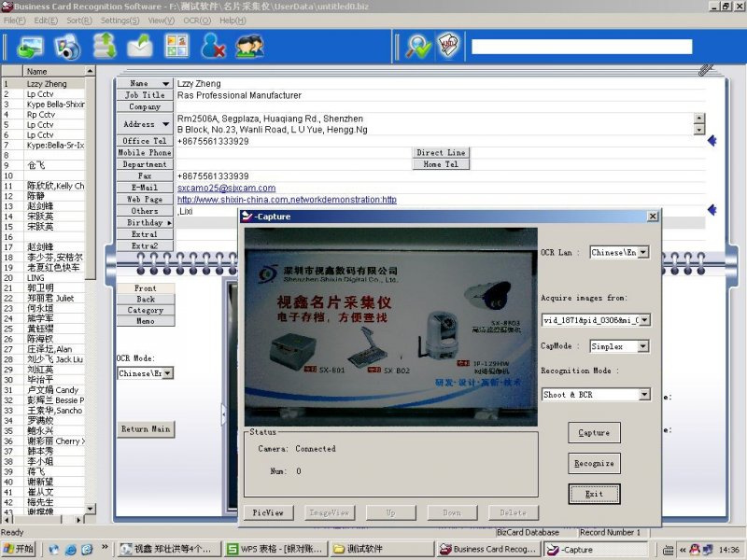Click the Return Main button
This screenshot has height=560, width=747.
tap(146, 429)
